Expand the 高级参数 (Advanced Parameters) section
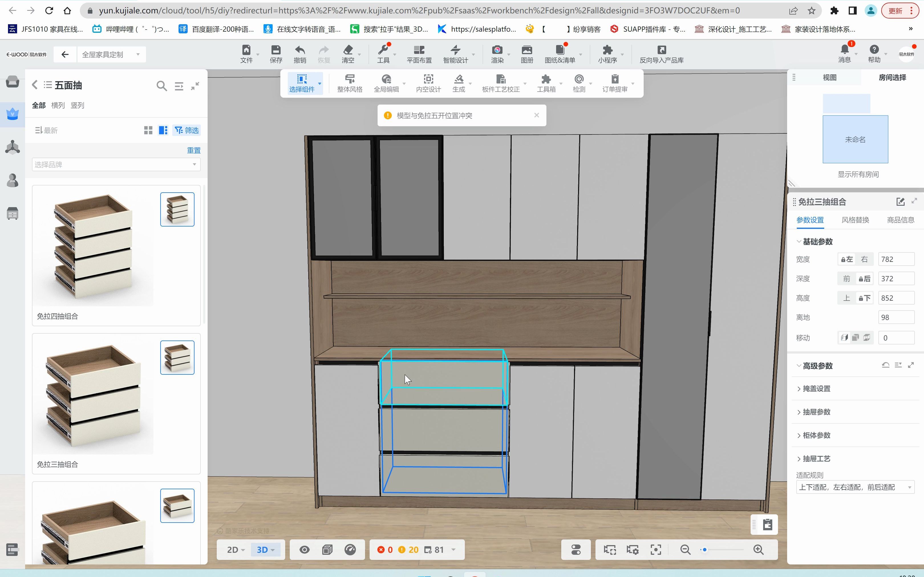The image size is (924, 577). pyautogui.click(x=817, y=365)
